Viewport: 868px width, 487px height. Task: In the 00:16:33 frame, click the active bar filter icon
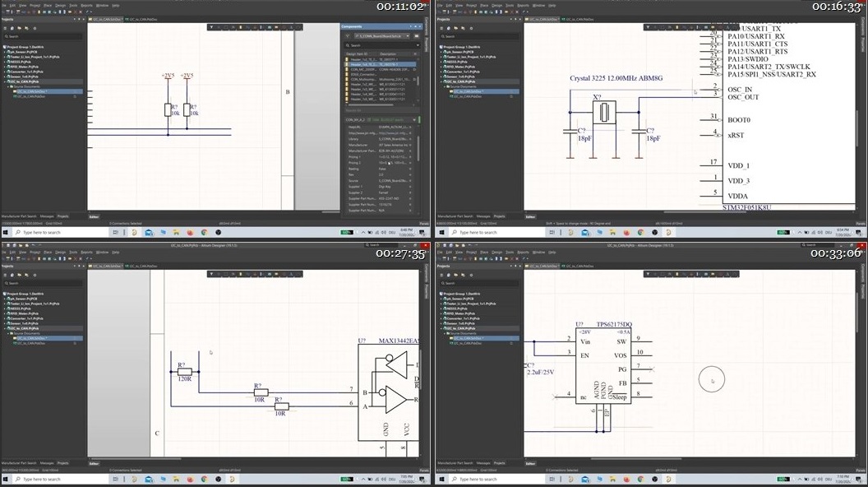(648, 27)
